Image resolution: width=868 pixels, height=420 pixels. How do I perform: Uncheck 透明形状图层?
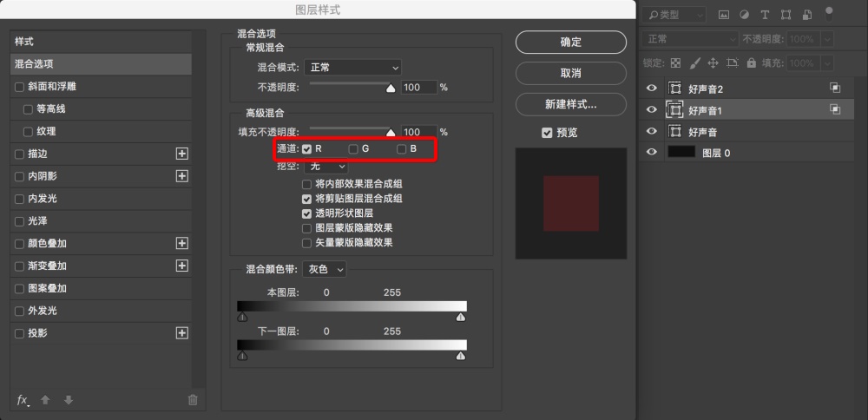point(306,213)
